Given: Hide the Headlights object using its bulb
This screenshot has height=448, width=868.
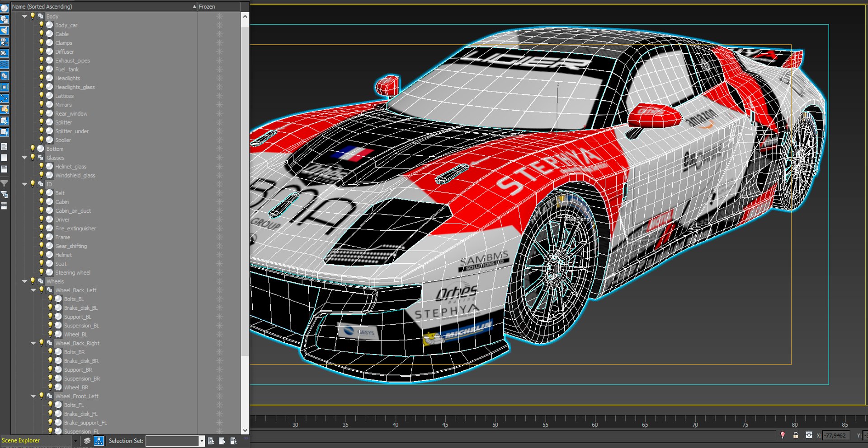Looking at the screenshot, I should pyautogui.click(x=41, y=78).
